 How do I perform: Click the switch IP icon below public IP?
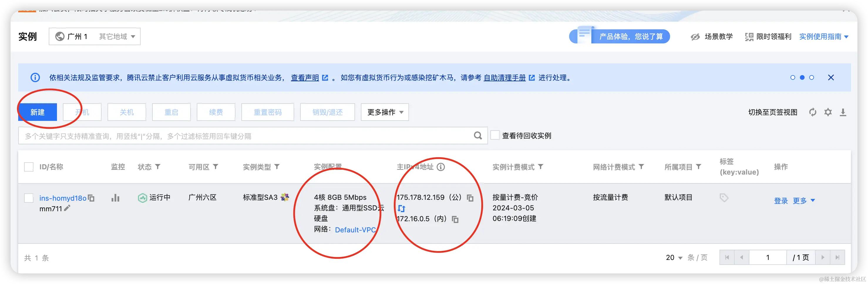point(401,208)
